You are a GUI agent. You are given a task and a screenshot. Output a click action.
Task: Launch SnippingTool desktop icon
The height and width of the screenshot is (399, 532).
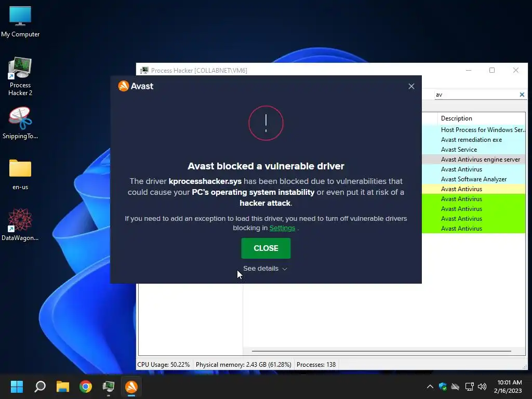click(x=20, y=123)
